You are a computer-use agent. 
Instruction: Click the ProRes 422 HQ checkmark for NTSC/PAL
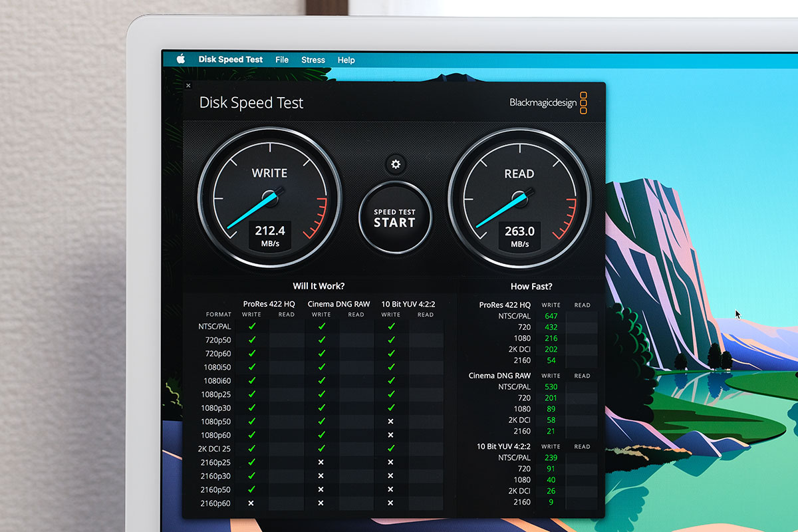tap(251, 327)
